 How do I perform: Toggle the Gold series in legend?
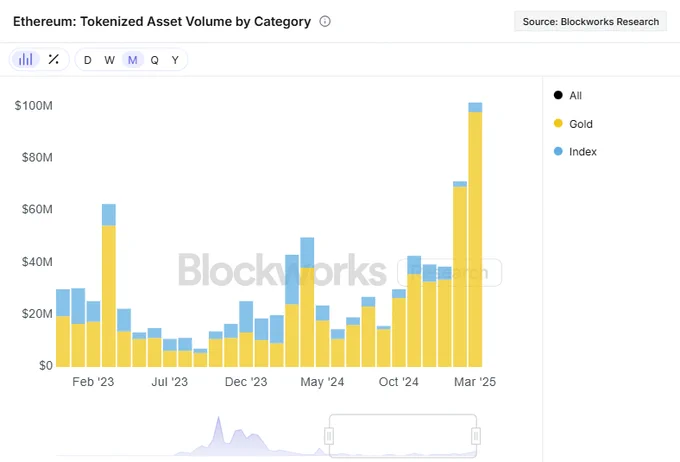point(573,124)
